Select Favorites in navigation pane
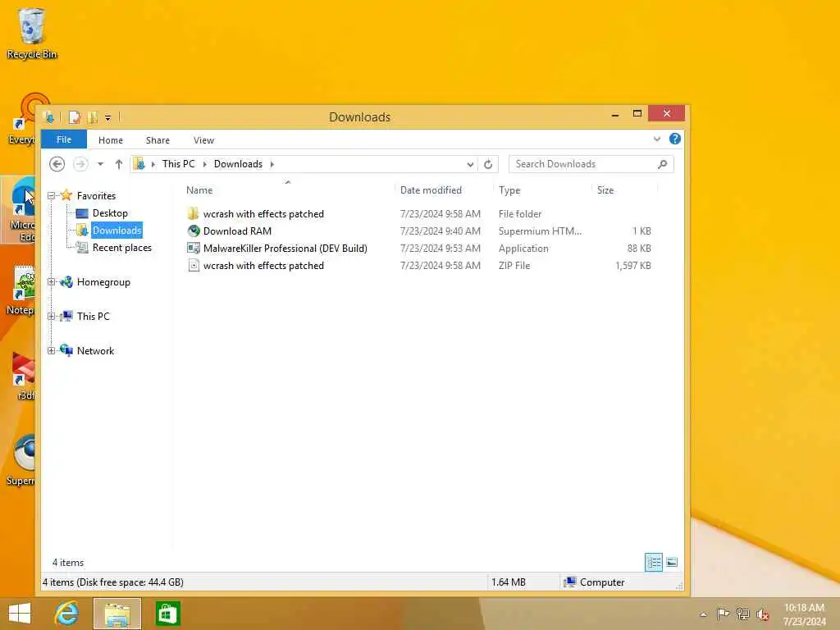840x630 pixels. pyautogui.click(x=96, y=195)
